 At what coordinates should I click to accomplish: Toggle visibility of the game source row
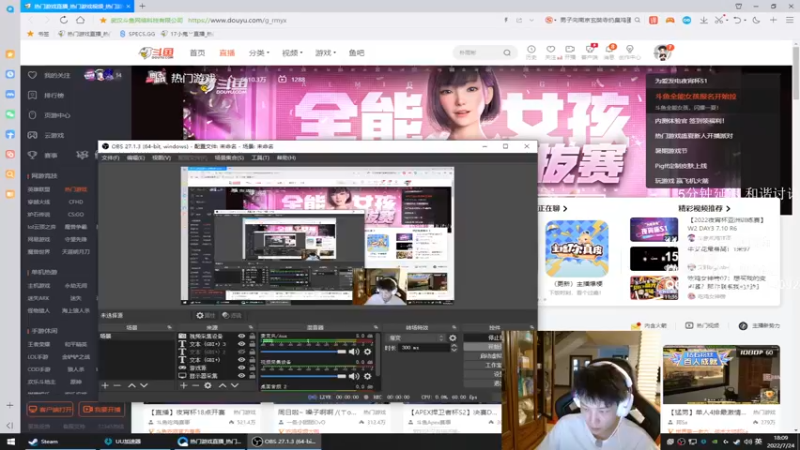point(241,367)
